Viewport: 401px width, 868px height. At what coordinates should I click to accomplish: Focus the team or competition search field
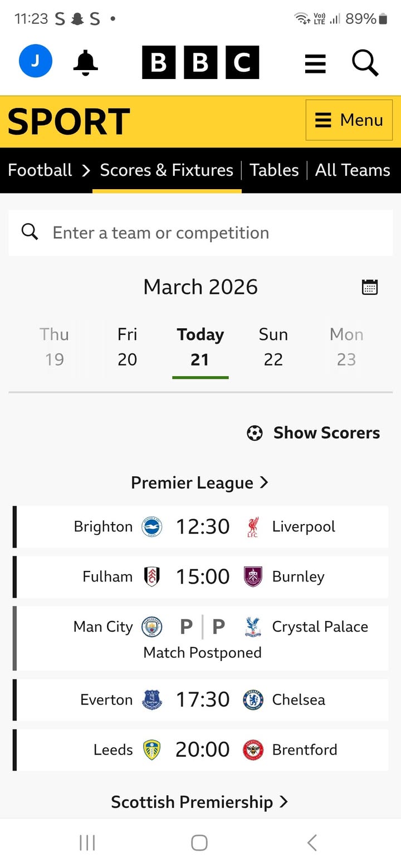[x=200, y=233]
